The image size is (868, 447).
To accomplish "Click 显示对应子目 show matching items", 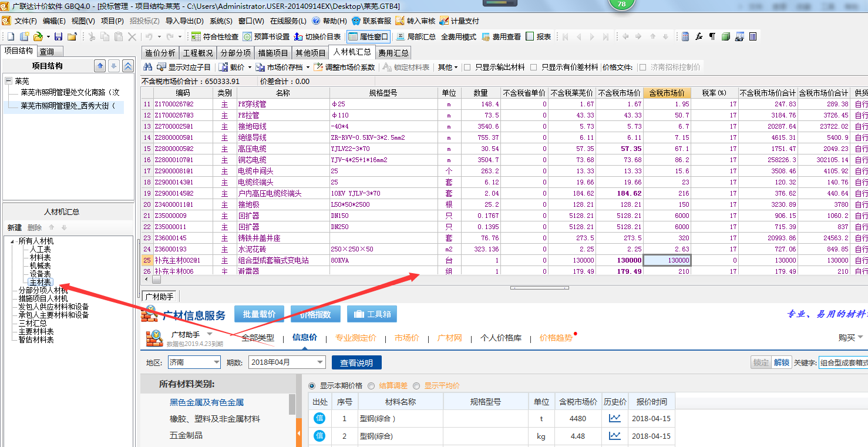I will pos(184,67).
